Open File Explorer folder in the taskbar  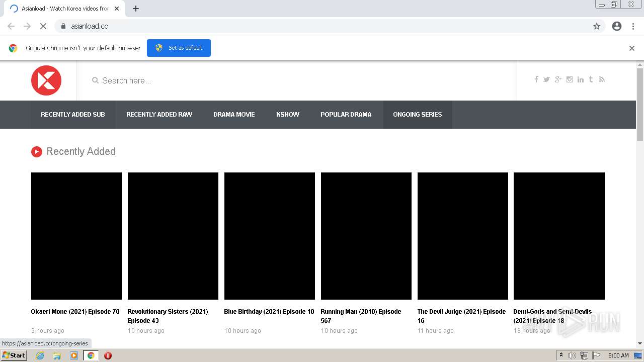57,355
